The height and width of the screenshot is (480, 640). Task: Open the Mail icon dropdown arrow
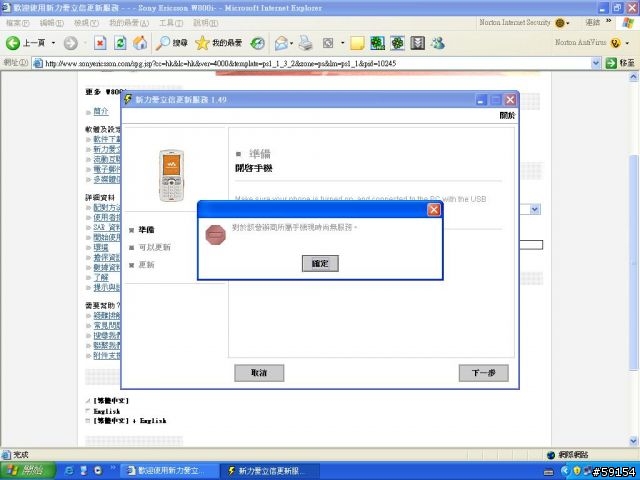[x=291, y=43]
